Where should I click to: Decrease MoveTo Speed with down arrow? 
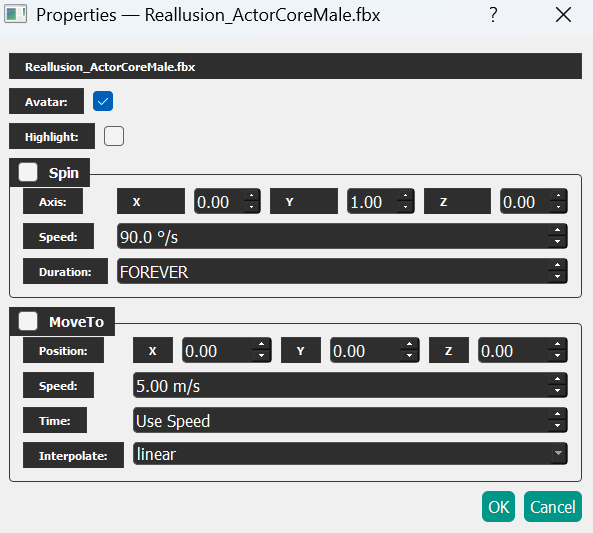(557, 391)
